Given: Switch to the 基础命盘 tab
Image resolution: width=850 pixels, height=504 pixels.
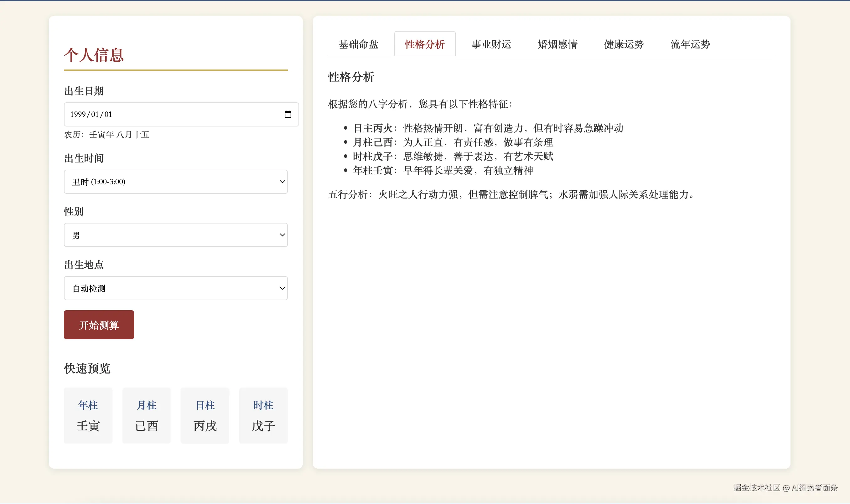Looking at the screenshot, I should [358, 44].
